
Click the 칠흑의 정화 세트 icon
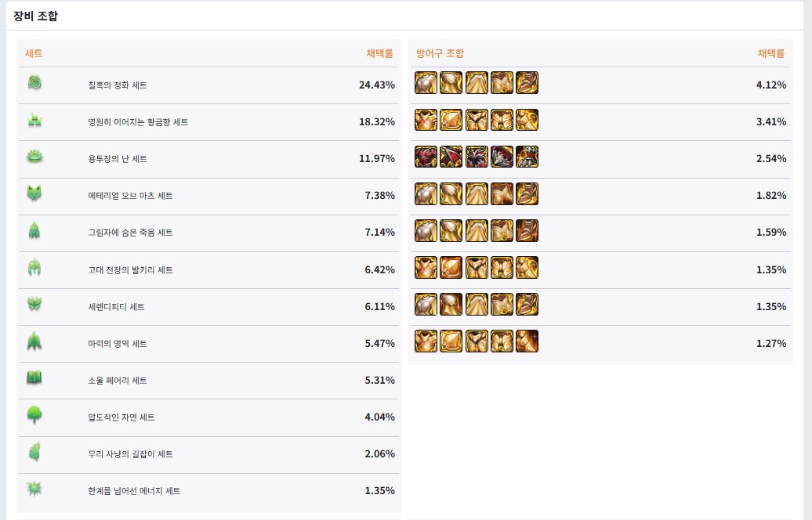34,83
